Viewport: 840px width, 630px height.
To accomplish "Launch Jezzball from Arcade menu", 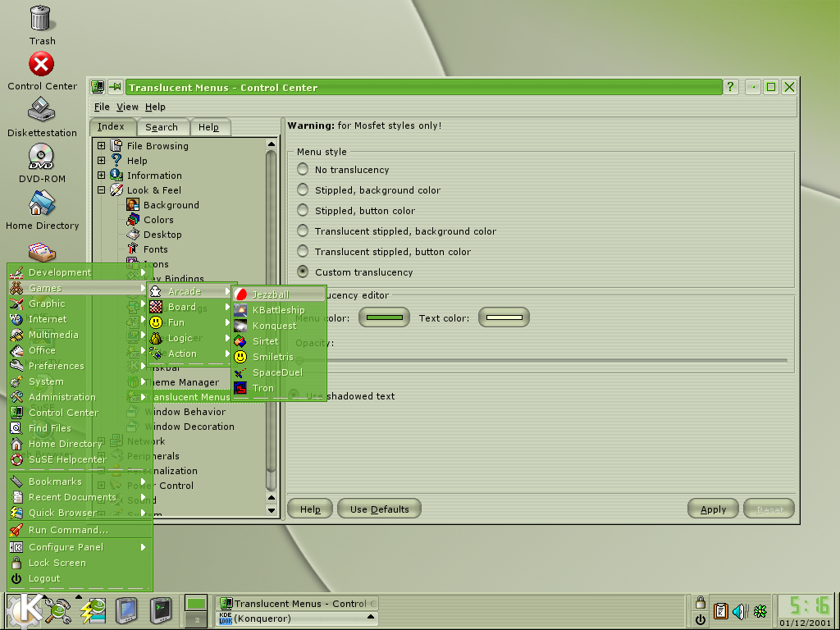I will (x=279, y=294).
